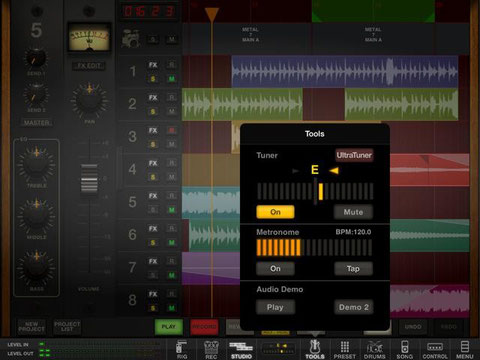Toggle mute on track 1
Screen dimensions: 480x360
pos(172,79)
